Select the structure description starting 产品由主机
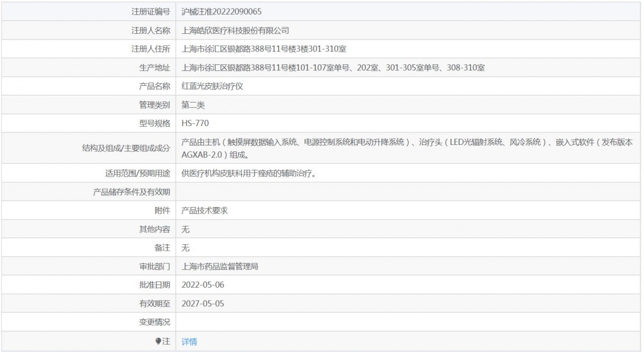Viewport: 644px width, 352px height. click(x=408, y=148)
